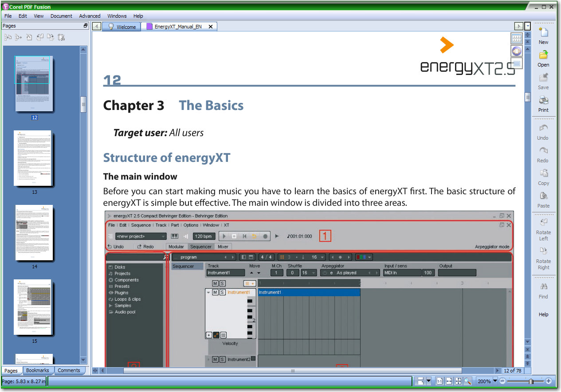Click the crop pages scissors icon
The image size is (561, 392).
[x=61, y=38]
